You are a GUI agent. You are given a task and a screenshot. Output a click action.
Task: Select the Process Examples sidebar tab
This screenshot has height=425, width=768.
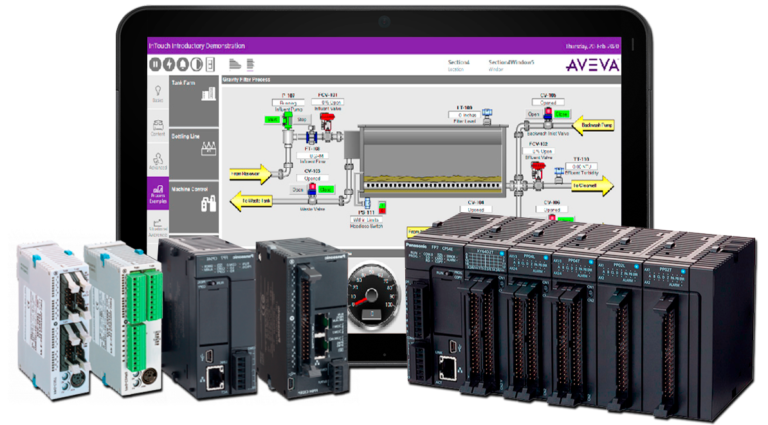[157, 192]
